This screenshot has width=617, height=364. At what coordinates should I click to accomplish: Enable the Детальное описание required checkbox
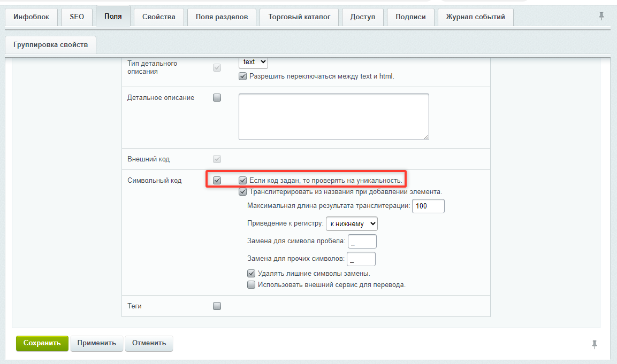(217, 97)
